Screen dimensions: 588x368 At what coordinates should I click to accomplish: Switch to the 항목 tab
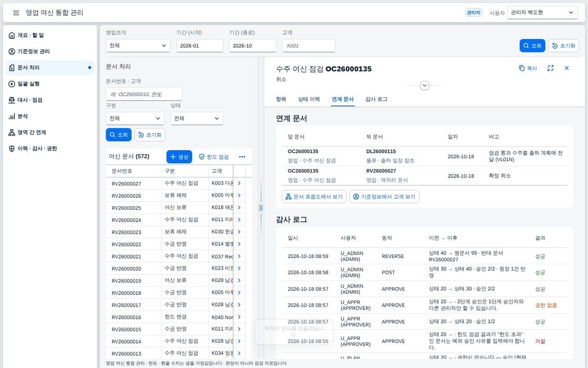click(x=281, y=99)
